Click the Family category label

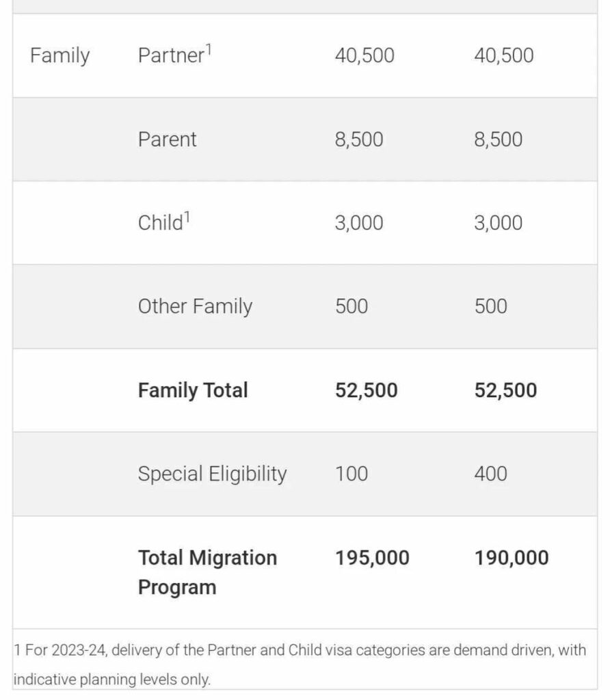click(x=59, y=55)
